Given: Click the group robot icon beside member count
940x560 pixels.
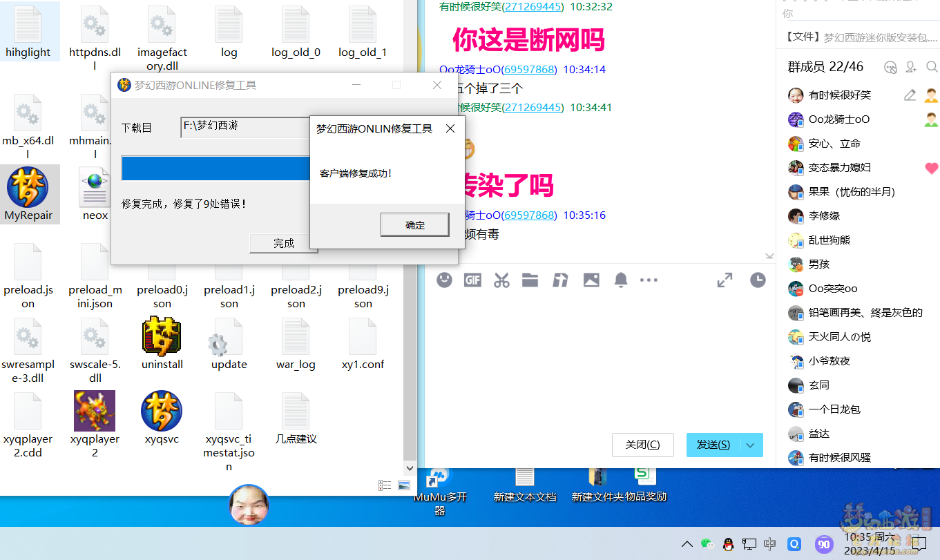Looking at the screenshot, I should click(890, 67).
